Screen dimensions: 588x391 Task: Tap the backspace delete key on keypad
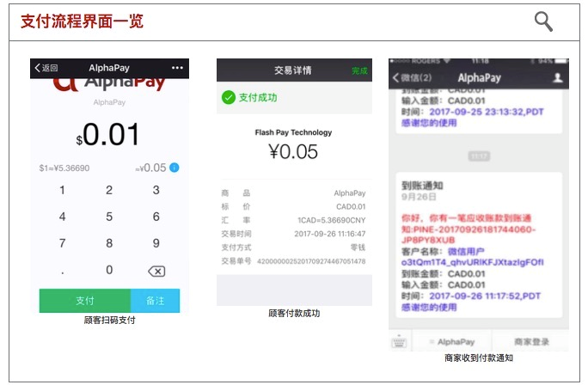pyautogui.click(x=156, y=271)
